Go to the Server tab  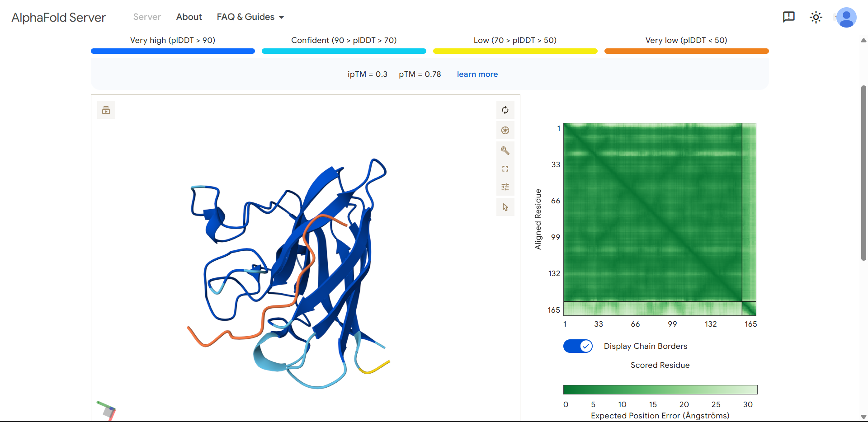(x=147, y=17)
